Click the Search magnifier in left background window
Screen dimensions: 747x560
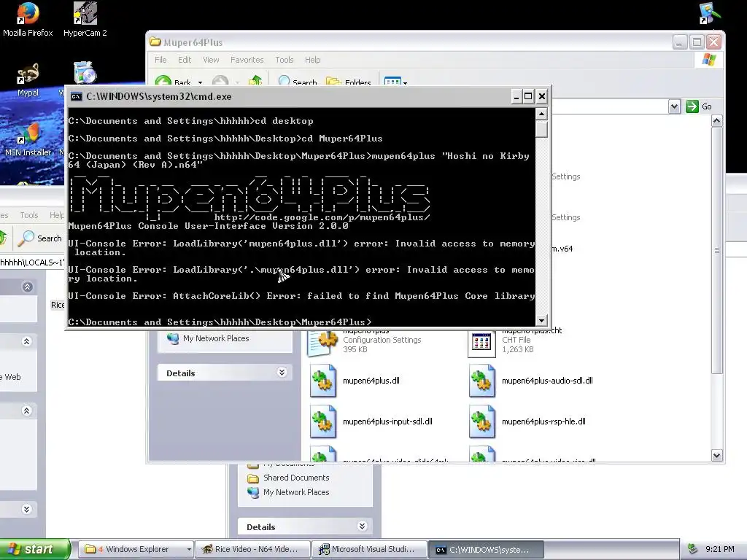coord(26,238)
